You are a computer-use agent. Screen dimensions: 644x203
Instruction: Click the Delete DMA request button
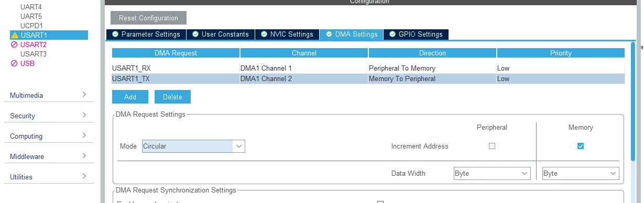[172, 97]
